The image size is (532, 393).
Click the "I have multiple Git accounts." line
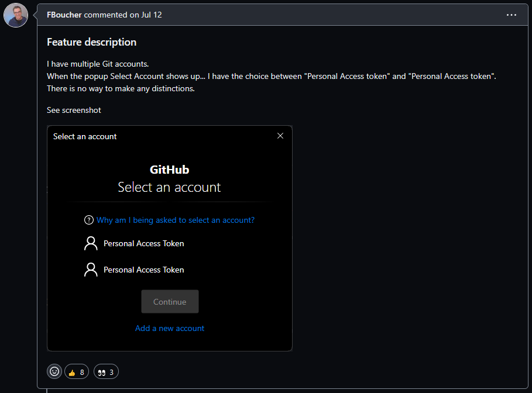98,64
